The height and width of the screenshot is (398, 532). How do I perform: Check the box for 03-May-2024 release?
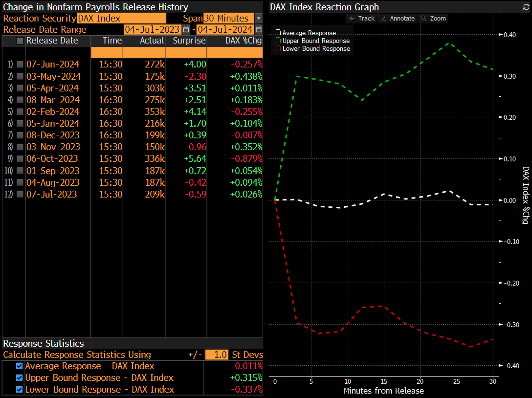(20, 76)
